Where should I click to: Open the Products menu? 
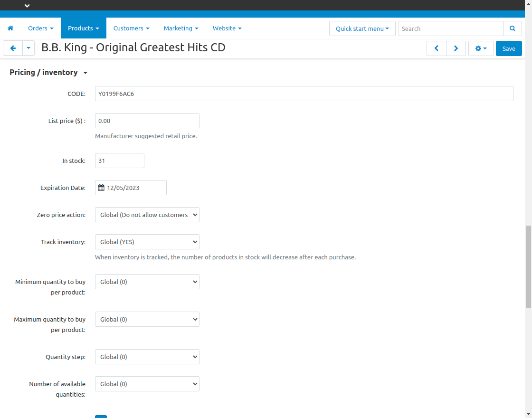(83, 28)
